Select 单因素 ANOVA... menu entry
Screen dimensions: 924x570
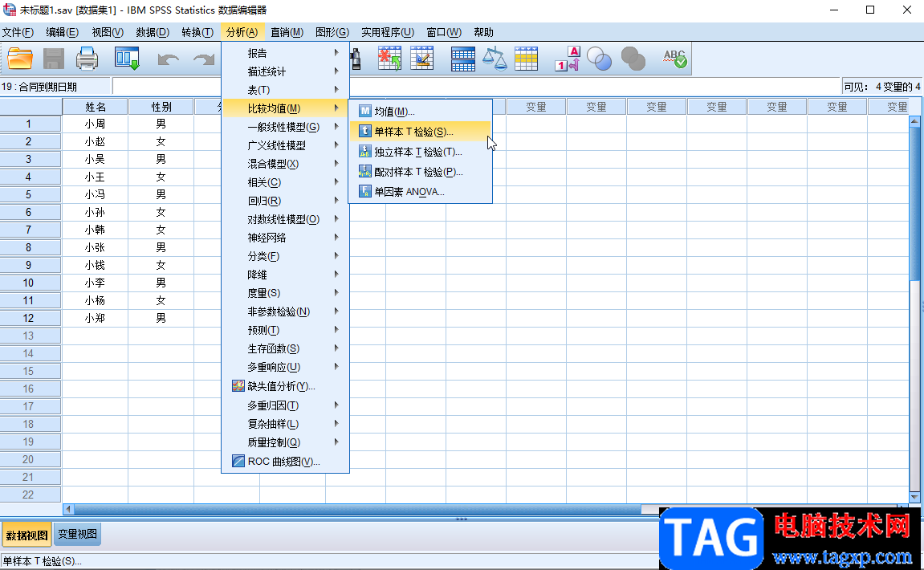tap(420, 191)
